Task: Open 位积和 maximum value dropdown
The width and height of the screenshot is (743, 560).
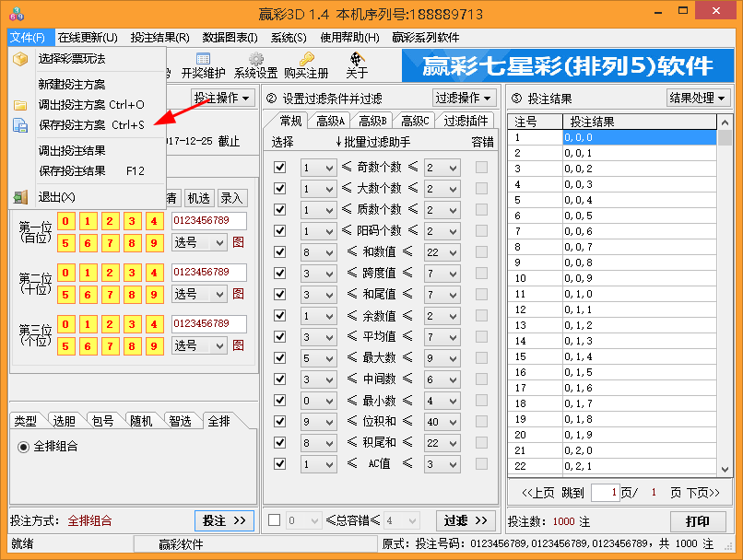Action: click(x=442, y=422)
